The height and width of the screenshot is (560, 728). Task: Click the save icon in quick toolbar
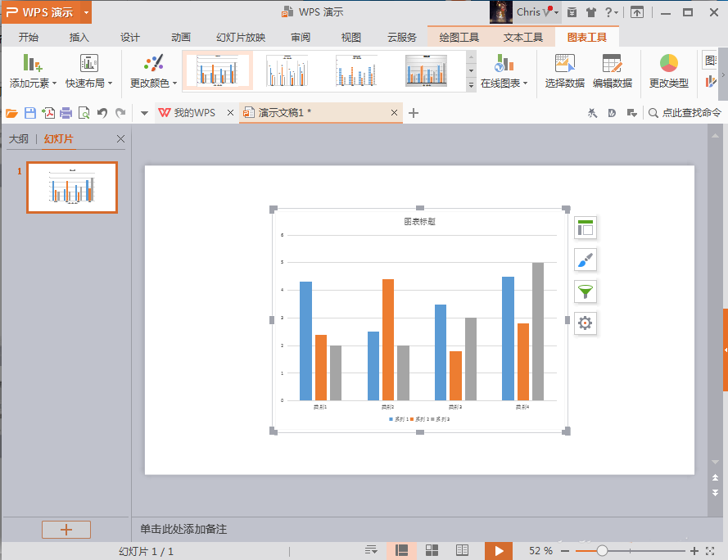click(x=30, y=113)
